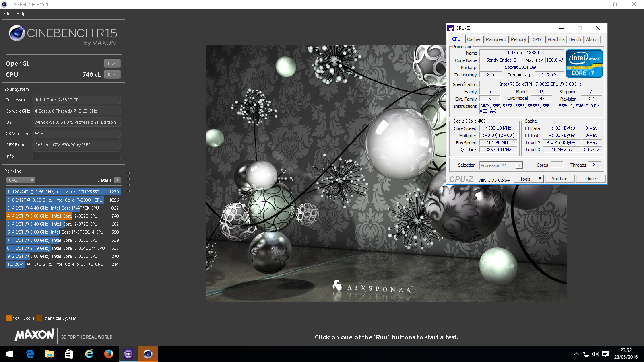Click the Core Voltage value 1.256 V

click(x=549, y=74)
